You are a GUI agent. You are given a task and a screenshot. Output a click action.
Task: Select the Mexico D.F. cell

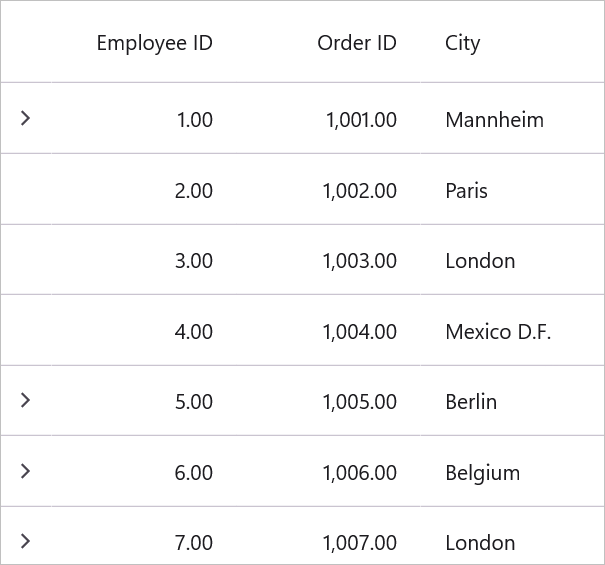pyautogui.click(x=512, y=330)
